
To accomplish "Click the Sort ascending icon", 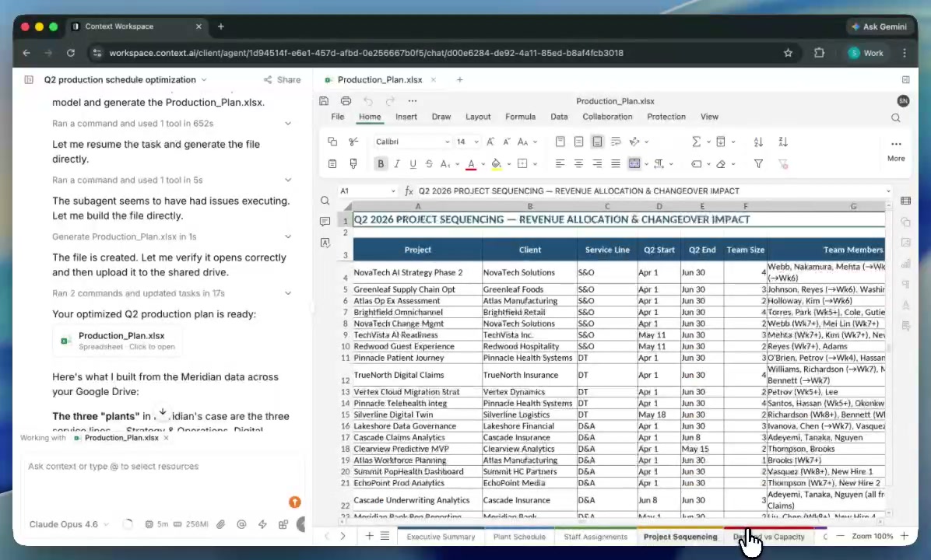I will point(758,142).
